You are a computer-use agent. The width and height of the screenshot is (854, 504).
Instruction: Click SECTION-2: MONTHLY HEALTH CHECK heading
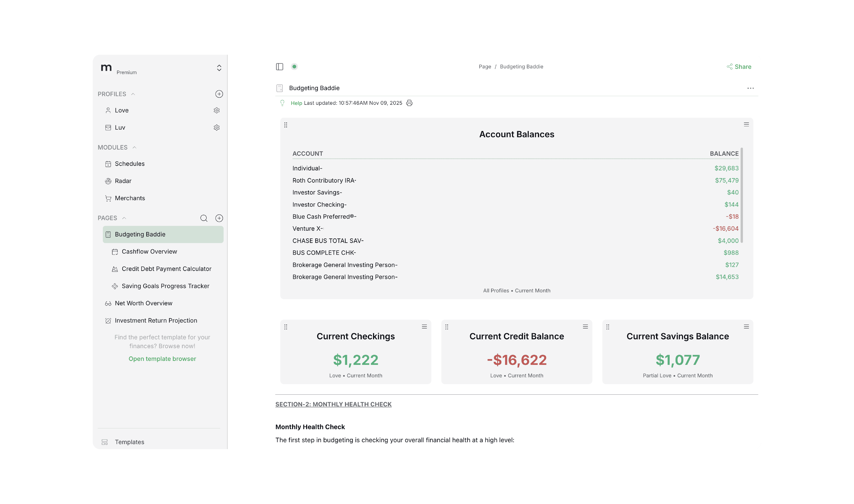coord(333,404)
